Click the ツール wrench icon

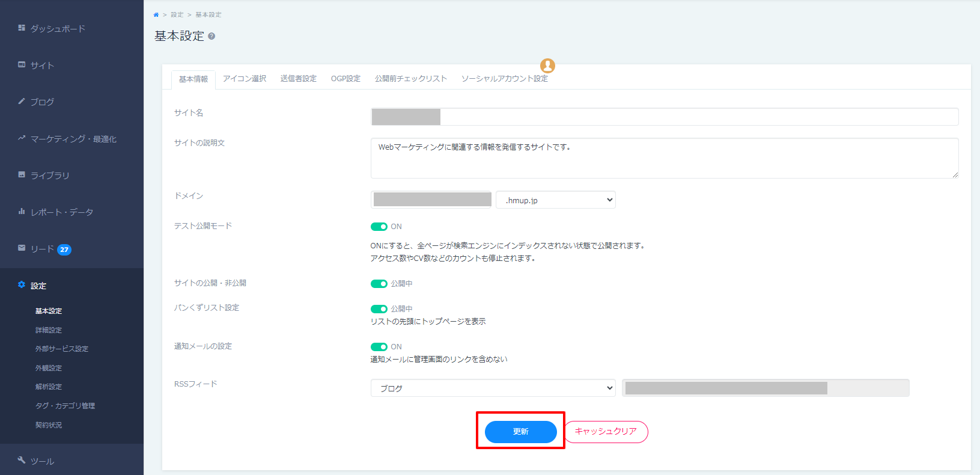pos(22,460)
